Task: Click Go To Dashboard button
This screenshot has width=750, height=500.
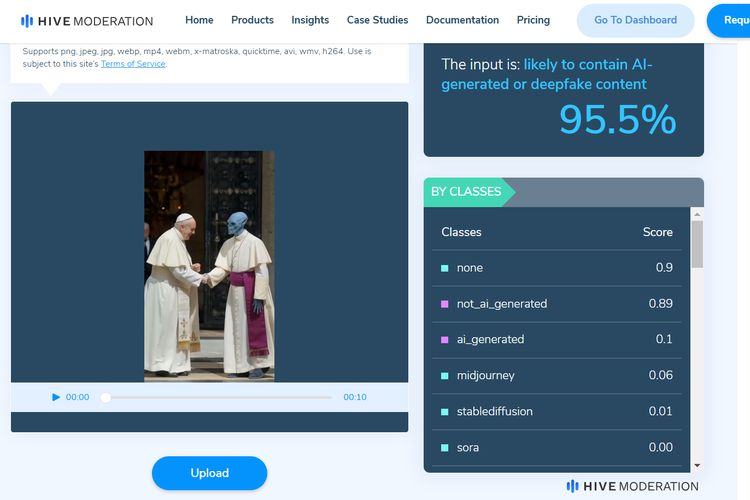Action: pos(635,20)
